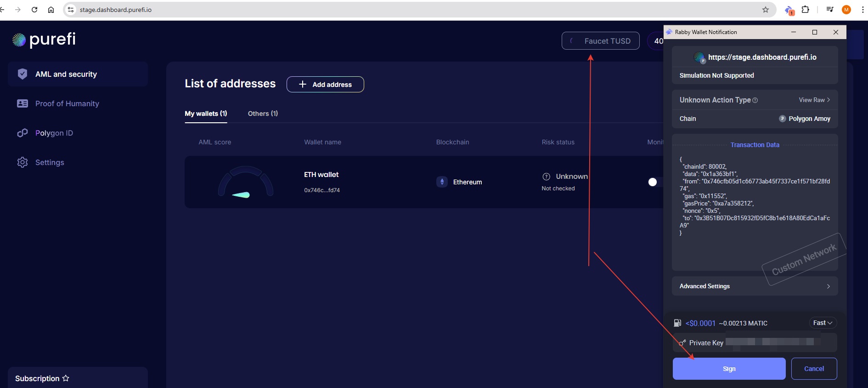Image resolution: width=868 pixels, height=388 pixels.
Task: Toggle monitoring switch for ETH wallet
Action: [x=654, y=182]
